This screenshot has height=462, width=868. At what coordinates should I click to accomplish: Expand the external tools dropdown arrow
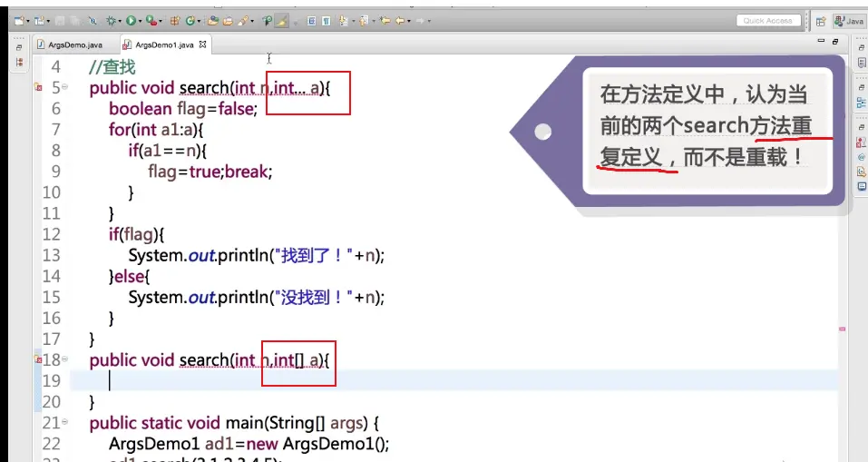[x=161, y=21]
